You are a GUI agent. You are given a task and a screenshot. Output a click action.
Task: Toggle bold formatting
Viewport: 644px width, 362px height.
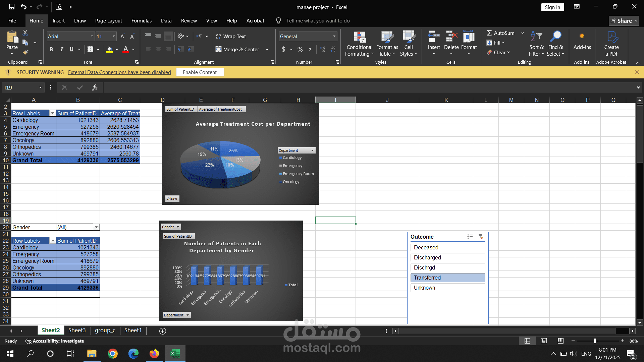coord(51,49)
